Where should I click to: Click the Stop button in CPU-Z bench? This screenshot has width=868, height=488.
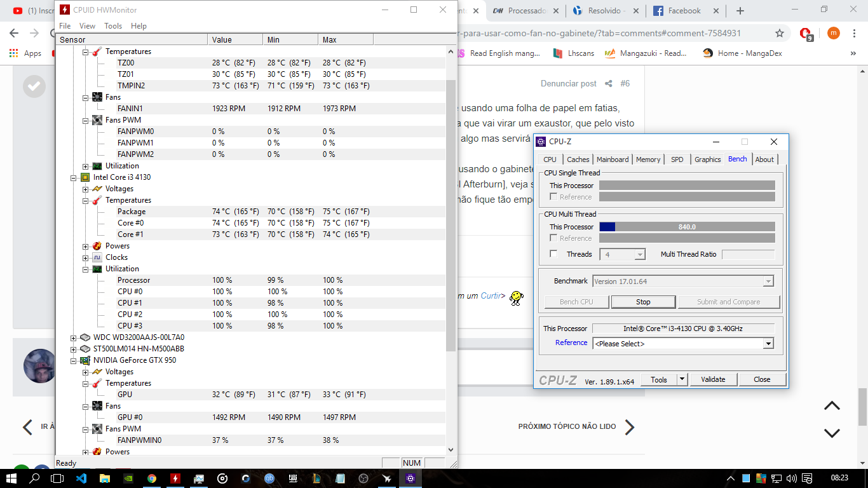tap(643, 302)
